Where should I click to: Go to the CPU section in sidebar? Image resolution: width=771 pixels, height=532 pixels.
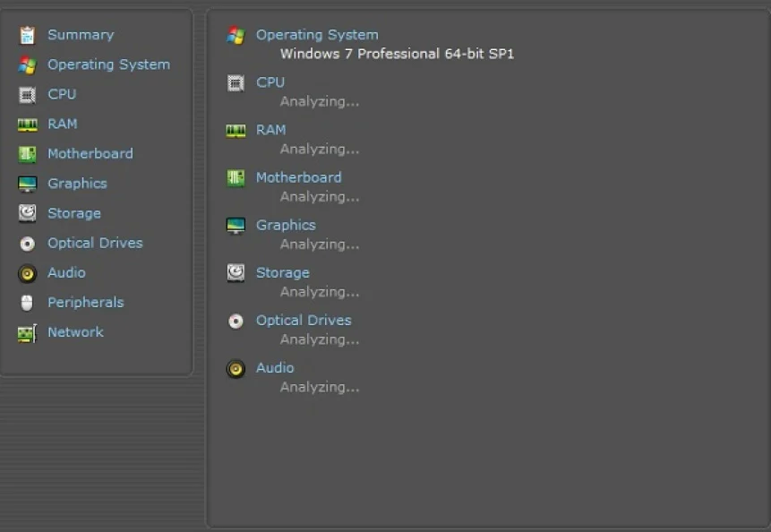click(x=62, y=94)
